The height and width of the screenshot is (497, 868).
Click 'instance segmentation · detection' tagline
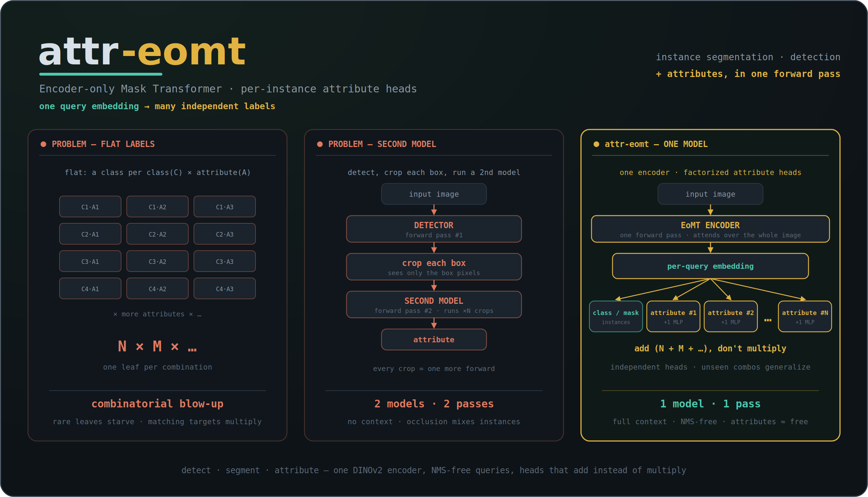[x=748, y=57]
